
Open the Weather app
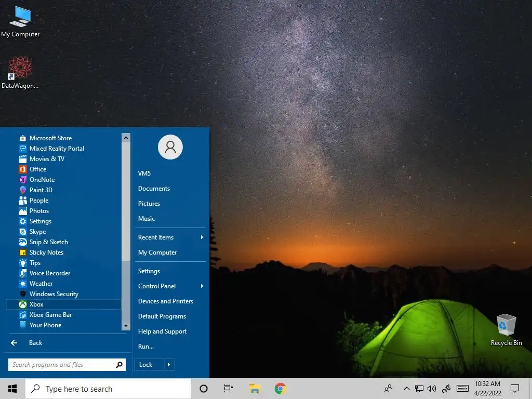[63, 283]
